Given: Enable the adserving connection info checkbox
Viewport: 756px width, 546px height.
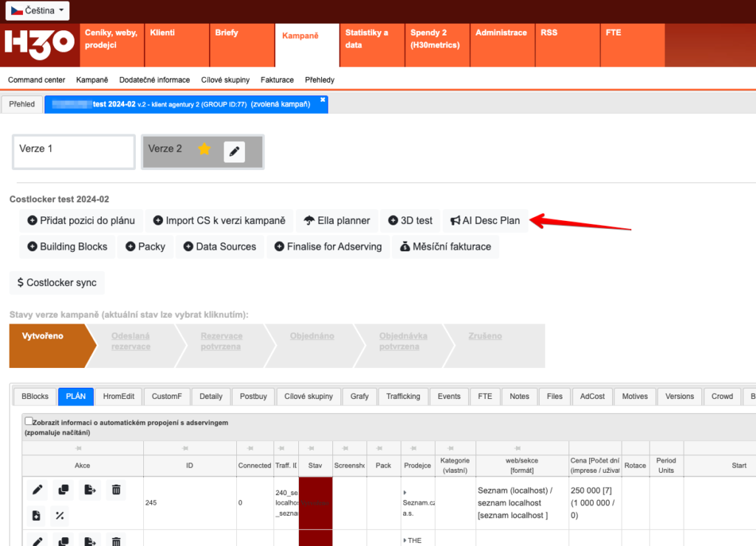Looking at the screenshot, I should click(x=29, y=421).
